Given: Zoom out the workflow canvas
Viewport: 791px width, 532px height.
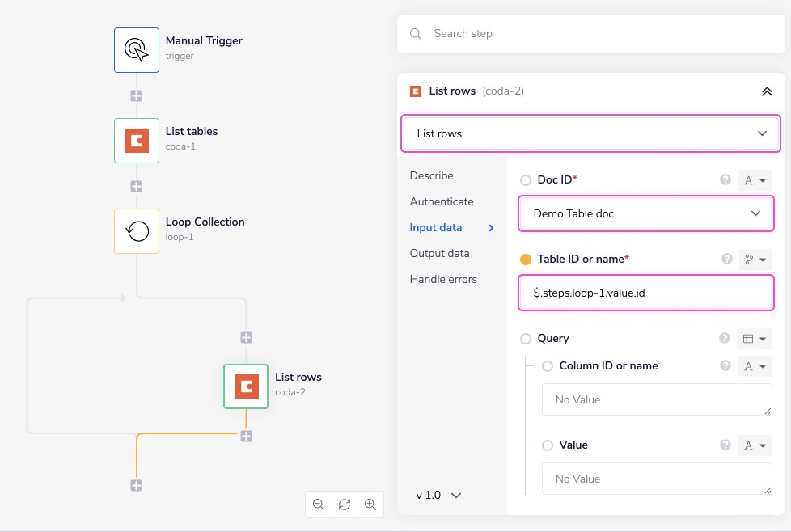Looking at the screenshot, I should (319, 505).
